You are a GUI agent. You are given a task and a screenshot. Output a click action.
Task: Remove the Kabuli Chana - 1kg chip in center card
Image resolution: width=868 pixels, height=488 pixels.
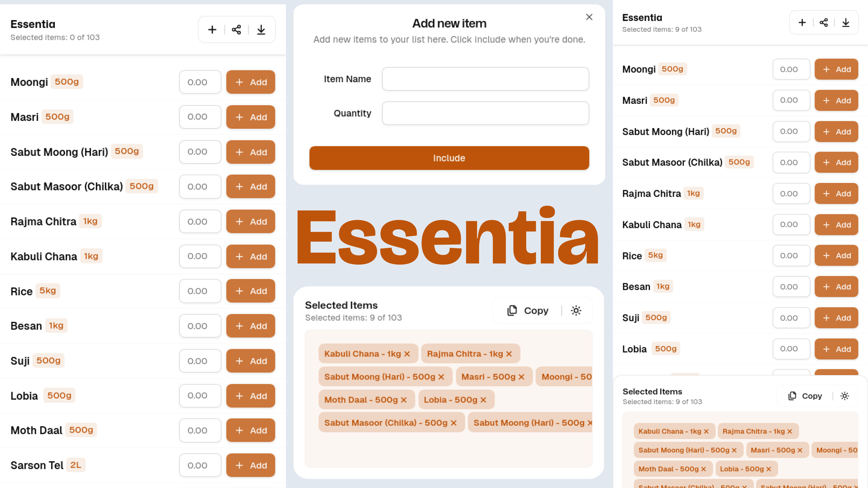407,354
